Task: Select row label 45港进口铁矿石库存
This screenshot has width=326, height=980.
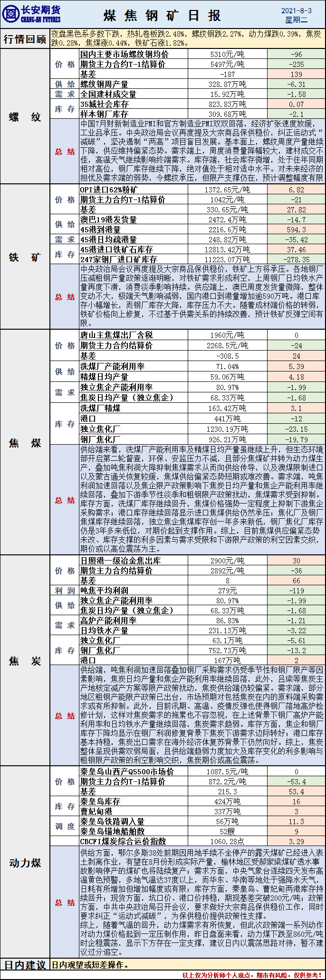Action: click(x=116, y=249)
